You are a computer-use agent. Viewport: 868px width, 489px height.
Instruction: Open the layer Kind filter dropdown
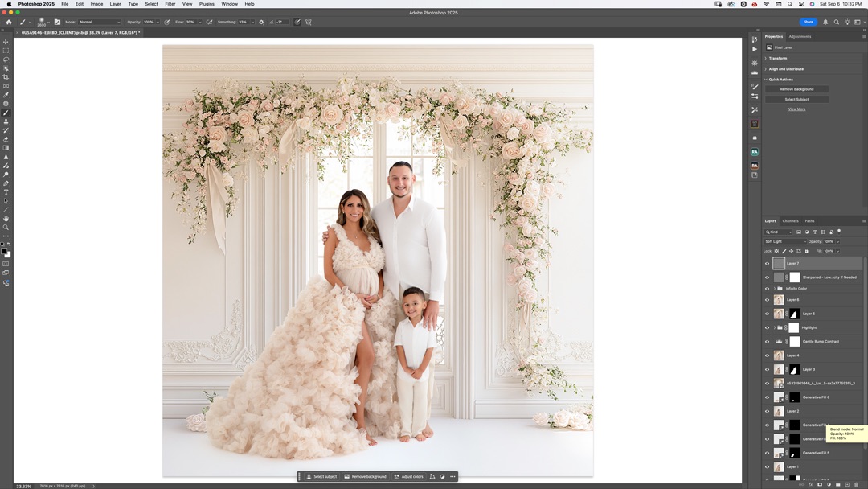(778, 232)
